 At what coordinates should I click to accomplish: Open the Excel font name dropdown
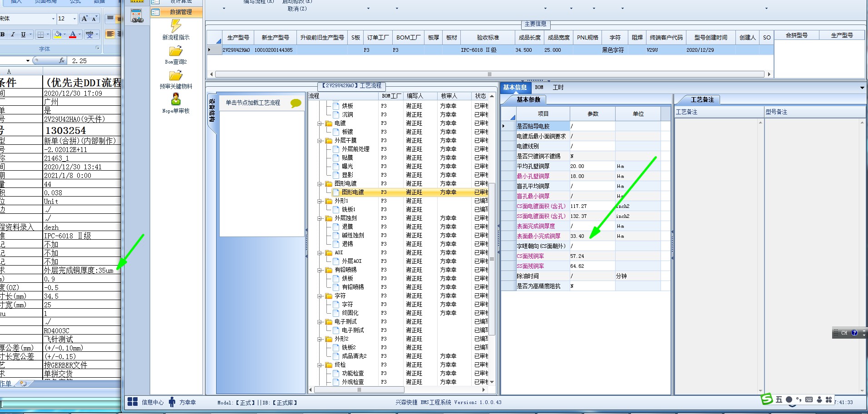[x=53, y=19]
